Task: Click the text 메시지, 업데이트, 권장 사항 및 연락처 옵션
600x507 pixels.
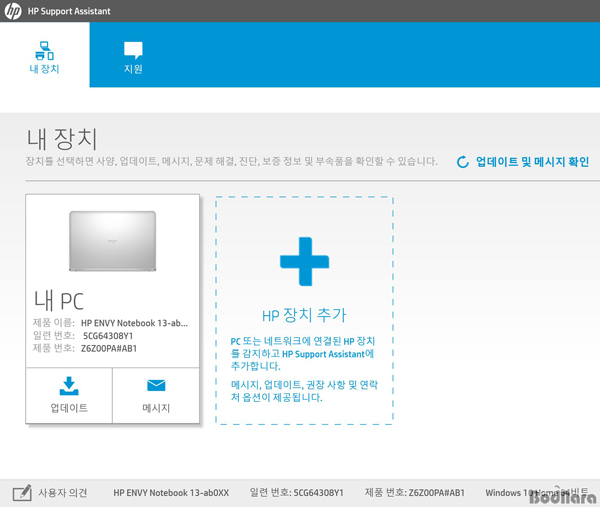Action: (x=304, y=391)
